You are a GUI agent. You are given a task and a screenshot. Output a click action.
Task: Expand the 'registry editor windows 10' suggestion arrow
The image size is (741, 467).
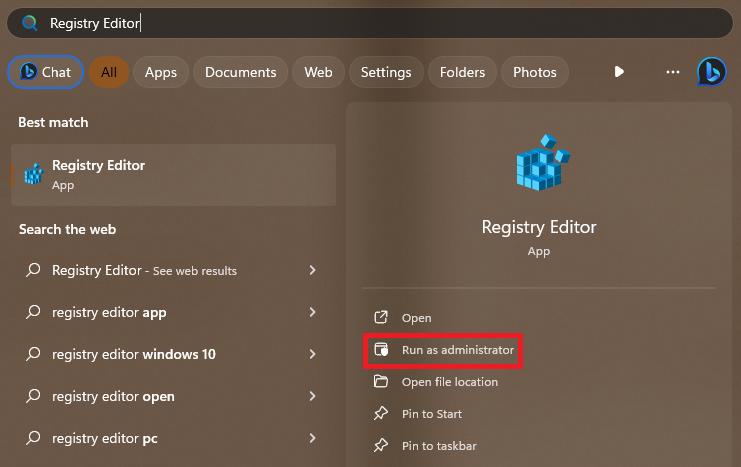pos(313,354)
